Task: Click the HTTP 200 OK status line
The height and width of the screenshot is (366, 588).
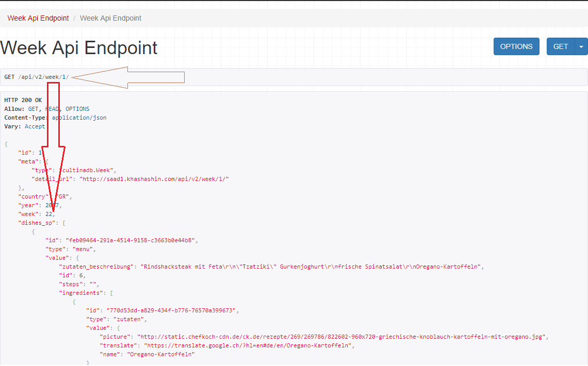Action: (23, 100)
